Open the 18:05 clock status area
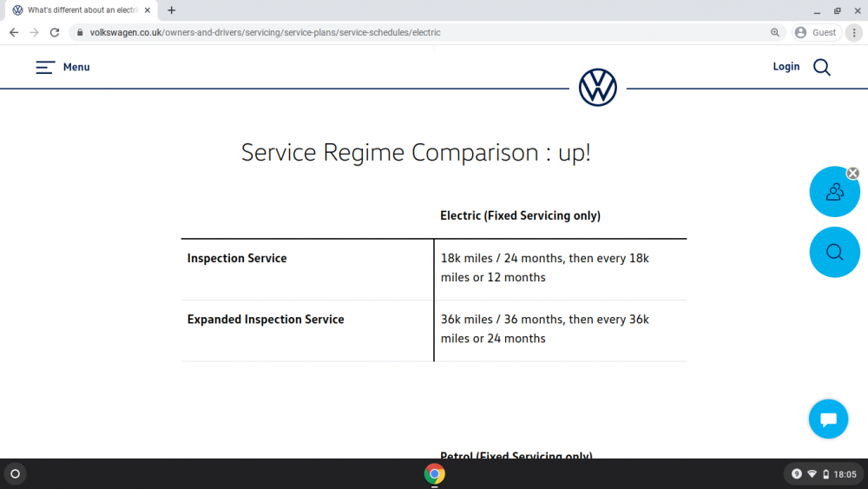This screenshot has height=489, width=868. [x=845, y=474]
